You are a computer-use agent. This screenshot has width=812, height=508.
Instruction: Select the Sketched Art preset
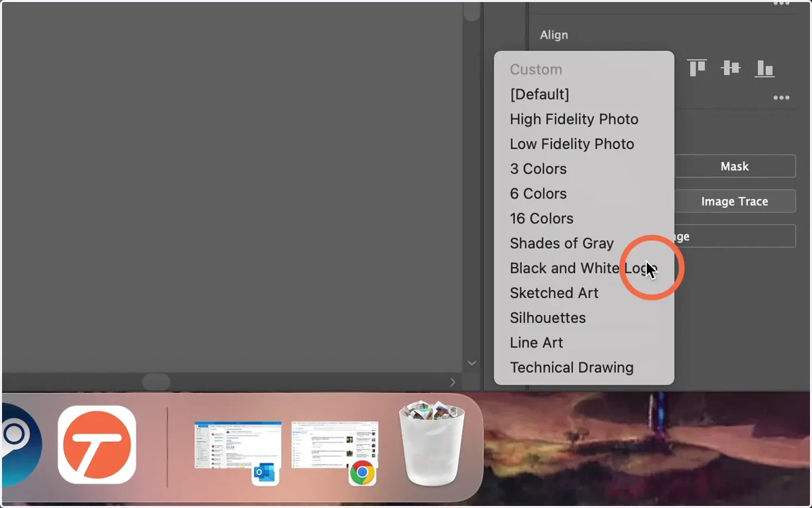click(x=584, y=293)
